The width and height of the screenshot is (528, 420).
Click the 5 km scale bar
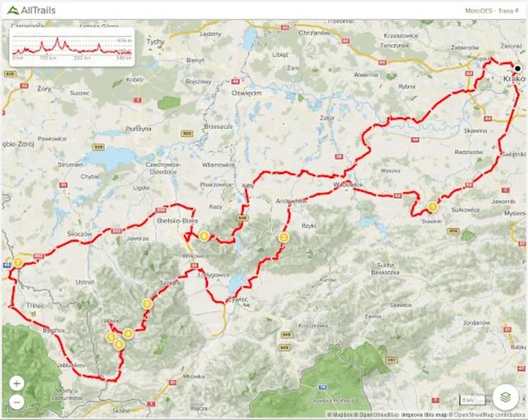coord(473,400)
